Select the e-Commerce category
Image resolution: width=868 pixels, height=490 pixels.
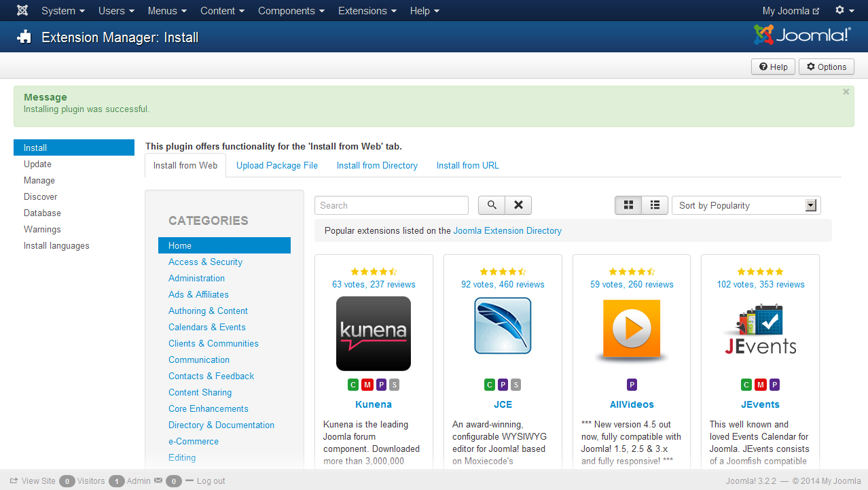click(194, 441)
